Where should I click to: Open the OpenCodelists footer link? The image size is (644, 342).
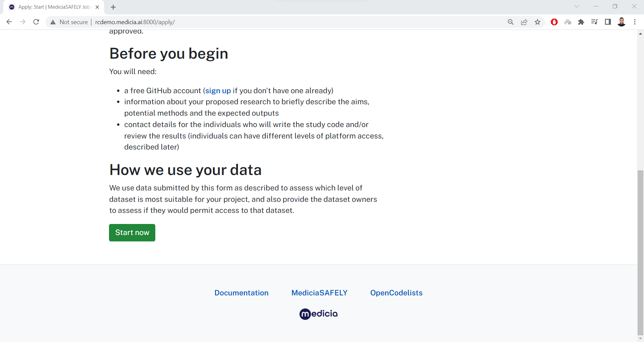point(396,293)
